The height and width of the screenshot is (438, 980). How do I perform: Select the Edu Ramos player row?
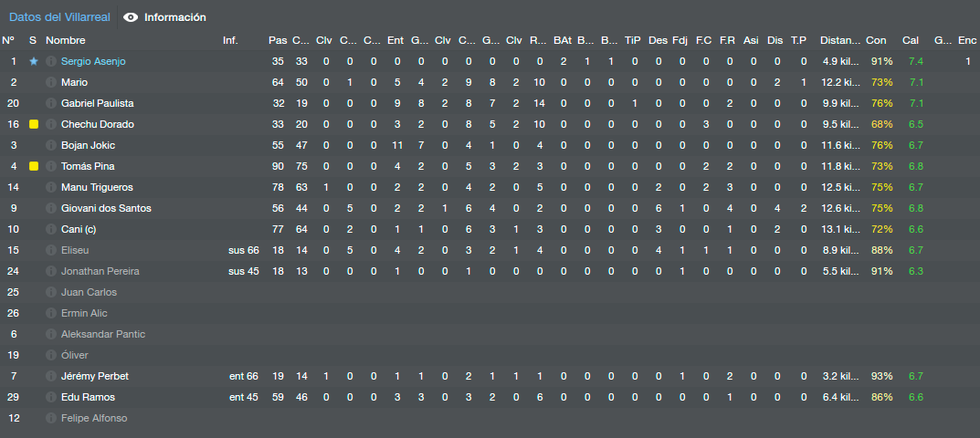click(x=490, y=397)
